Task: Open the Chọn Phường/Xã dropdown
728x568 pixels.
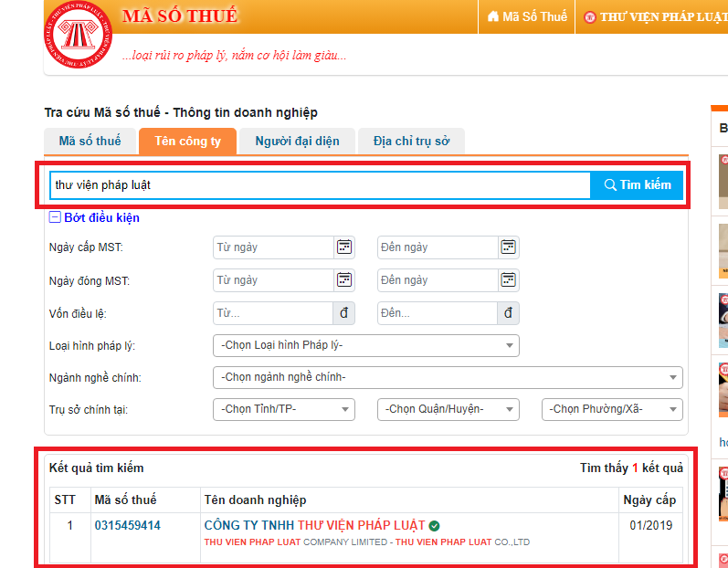Action: (x=612, y=410)
